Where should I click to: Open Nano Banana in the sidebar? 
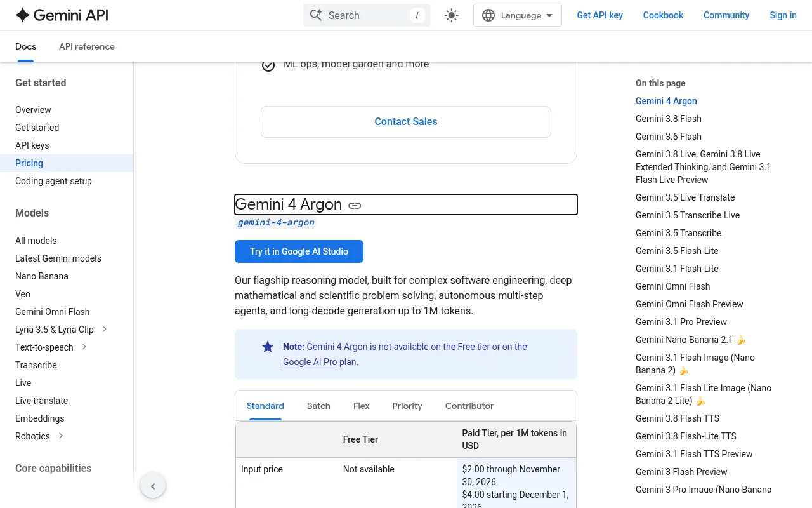click(x=41, y=276)
